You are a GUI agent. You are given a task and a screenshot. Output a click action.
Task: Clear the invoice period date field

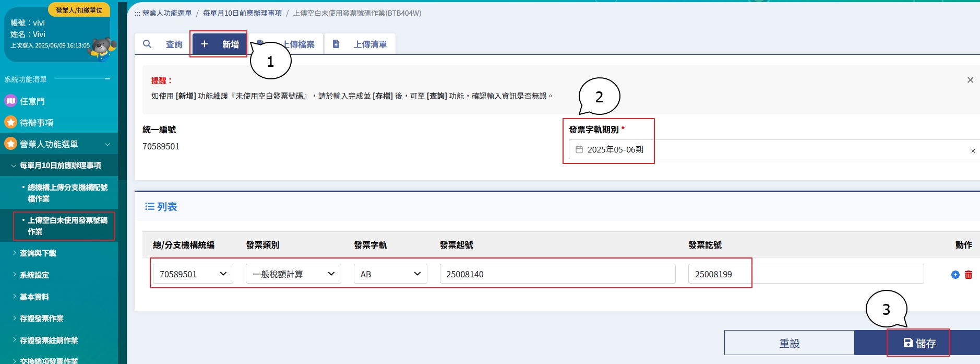[x=973, y=151]
